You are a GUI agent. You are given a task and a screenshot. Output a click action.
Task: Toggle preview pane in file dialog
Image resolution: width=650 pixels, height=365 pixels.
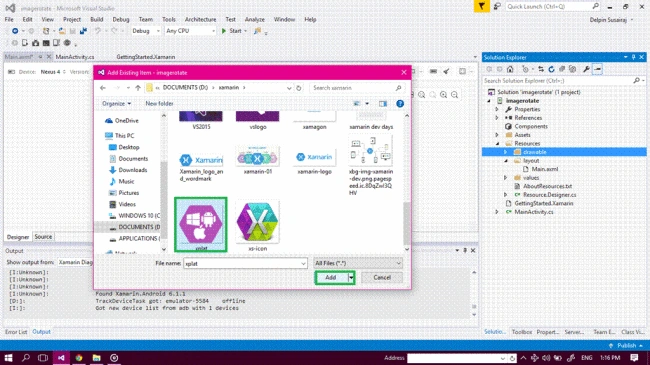point(383,104)
